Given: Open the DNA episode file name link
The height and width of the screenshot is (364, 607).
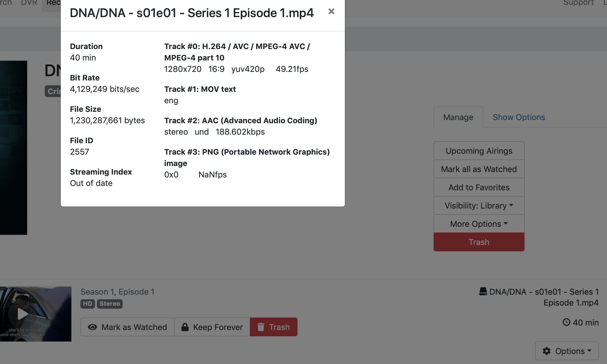Looking at the screenshot, I should pyautogui.click(x=544, y=297).
